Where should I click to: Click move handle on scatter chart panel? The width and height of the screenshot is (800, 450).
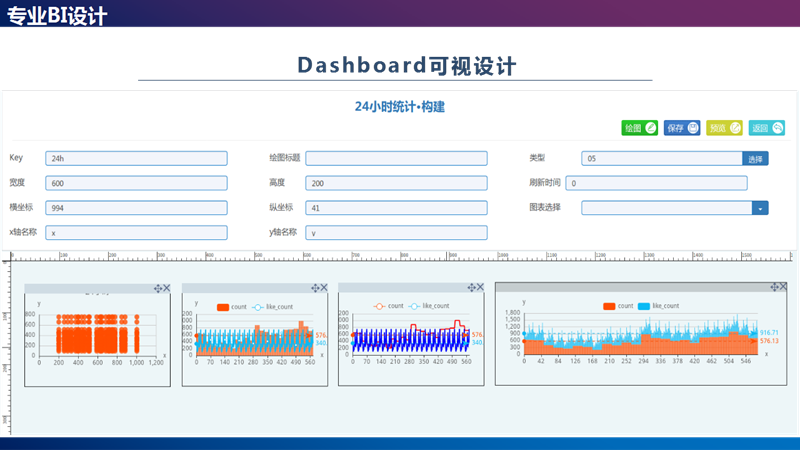pyautogui.click(x=158, y=289)
